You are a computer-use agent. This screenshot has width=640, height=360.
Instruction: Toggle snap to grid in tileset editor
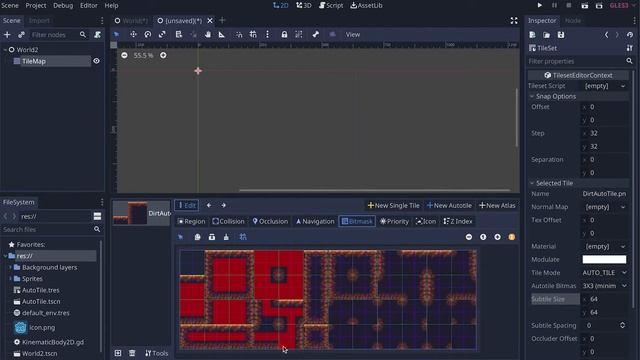click(243, 237)
